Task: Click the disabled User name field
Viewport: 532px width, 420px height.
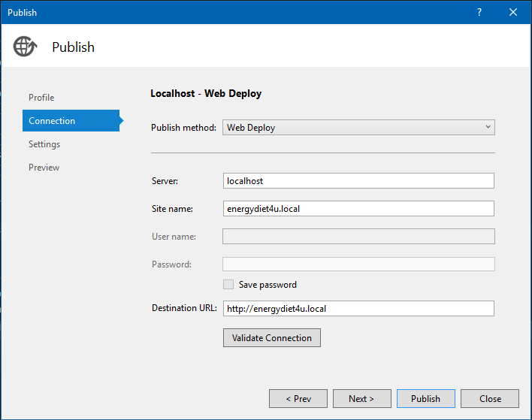Action: tap(358, 237)
